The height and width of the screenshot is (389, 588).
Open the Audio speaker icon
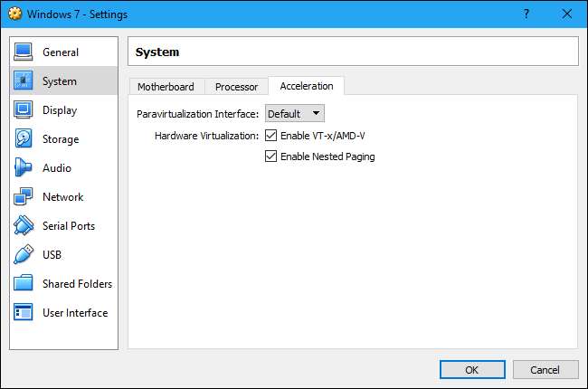[x=24, y=168]
